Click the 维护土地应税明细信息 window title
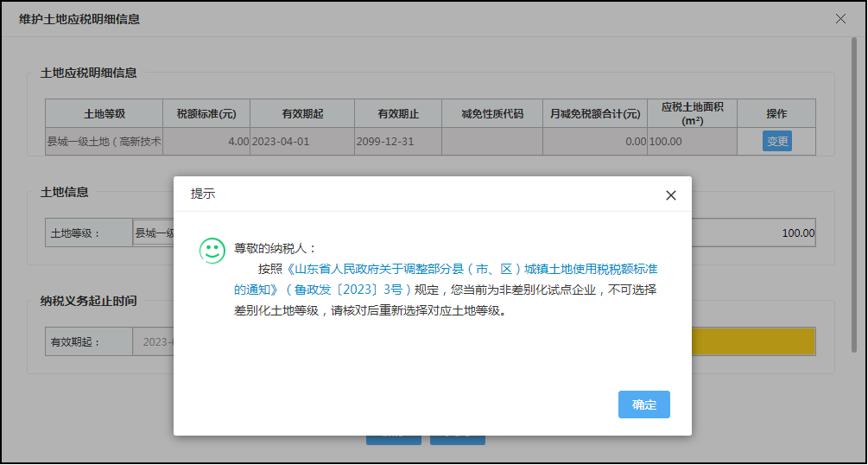Image resolution: width=868 pixels, height=465 pixels. [79, 19]
